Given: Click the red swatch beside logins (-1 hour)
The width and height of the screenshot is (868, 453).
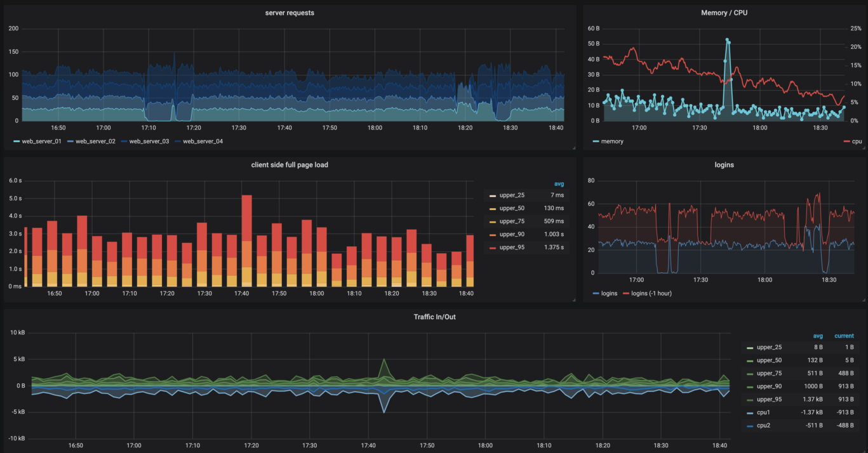Looking at the screenshot, I should (x=625, y=294).
